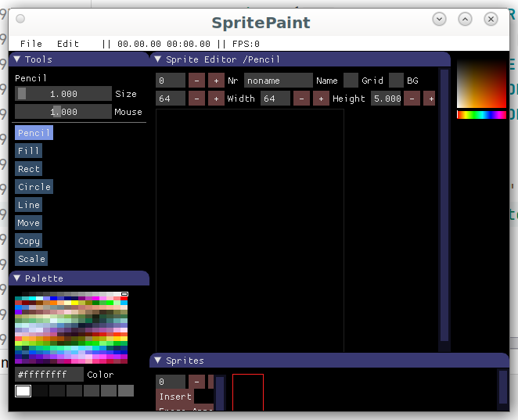Collapse the Sprite Editor panel
Viewport: 518px width, 420px height.
pyautogui.click(x=158, y=59)
